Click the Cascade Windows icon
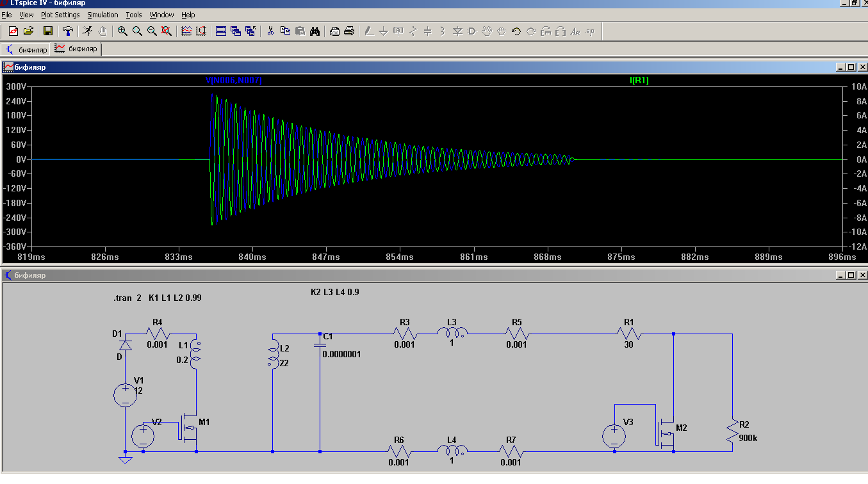This screenshot has height=484, width=868. [236, 31]
